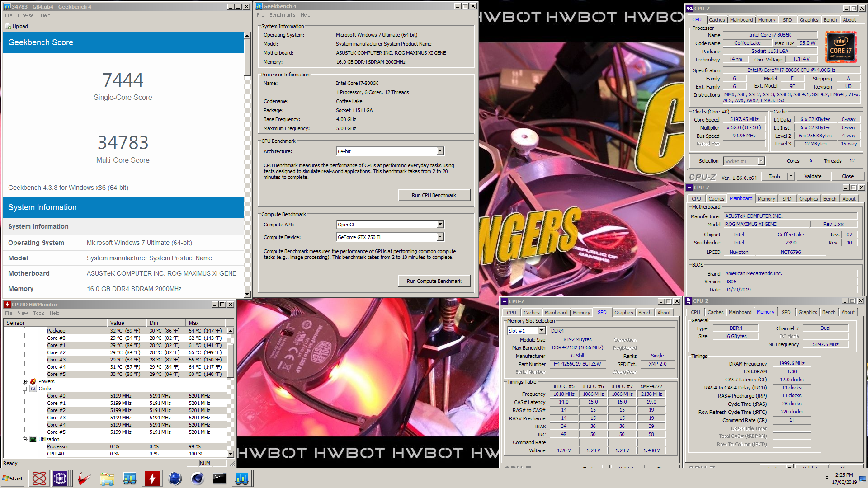Click the Geekbench 4 title bar icon

(x=259, y=6)
